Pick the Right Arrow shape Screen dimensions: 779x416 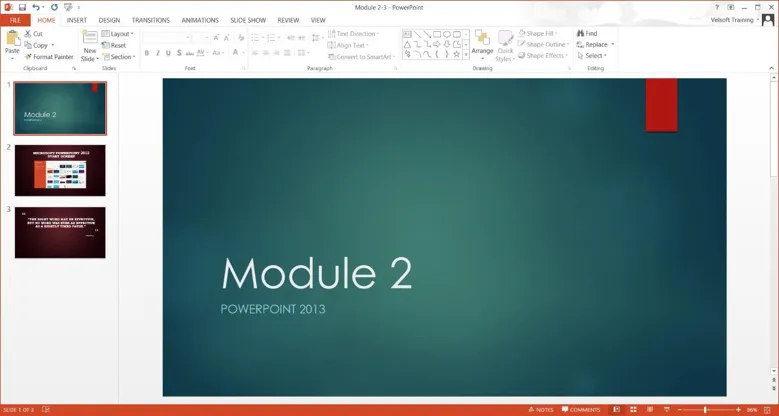(x=437, y=44)
